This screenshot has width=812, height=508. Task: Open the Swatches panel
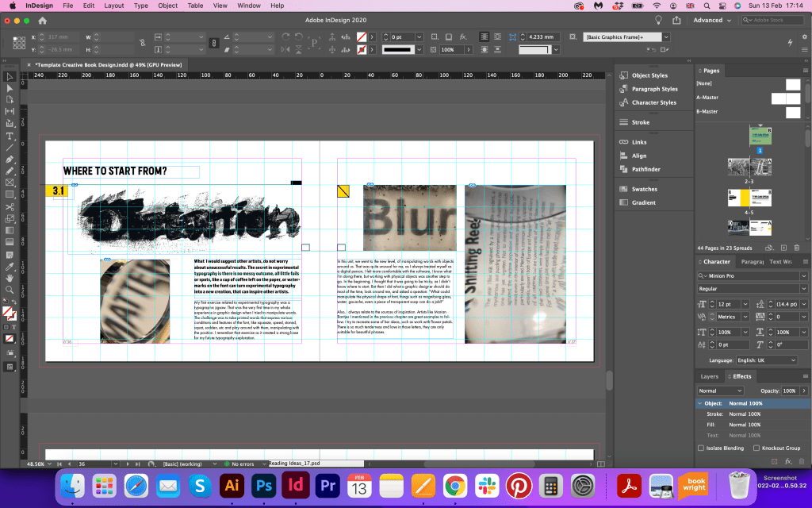644,189
